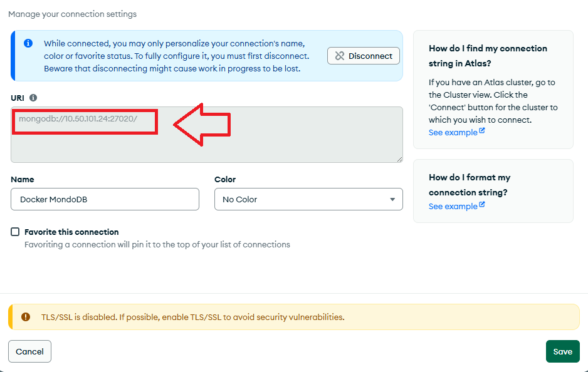This screenshot has width=588, height=372.
Task: Click the Color field label
Action: click(225, 179)
